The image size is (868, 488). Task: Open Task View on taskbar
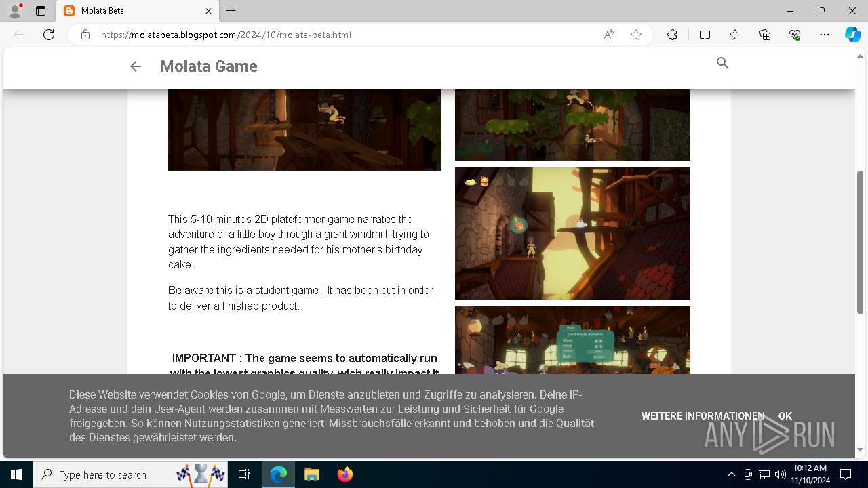(x=244, y=474)
